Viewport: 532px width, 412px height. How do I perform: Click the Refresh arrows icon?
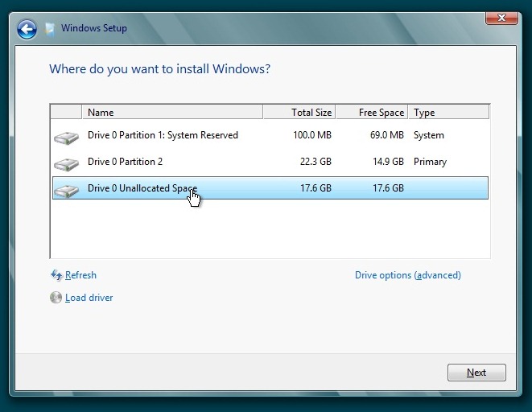(x=56, y=275)
